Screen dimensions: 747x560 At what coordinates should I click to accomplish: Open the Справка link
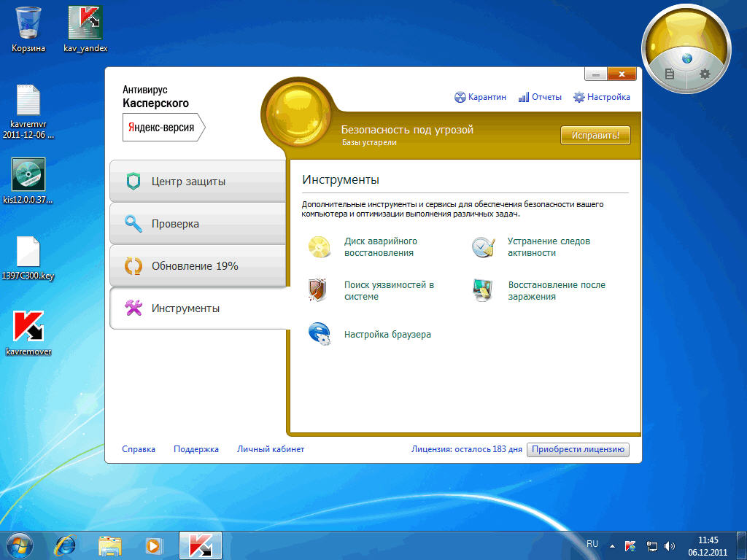[139, 449]
